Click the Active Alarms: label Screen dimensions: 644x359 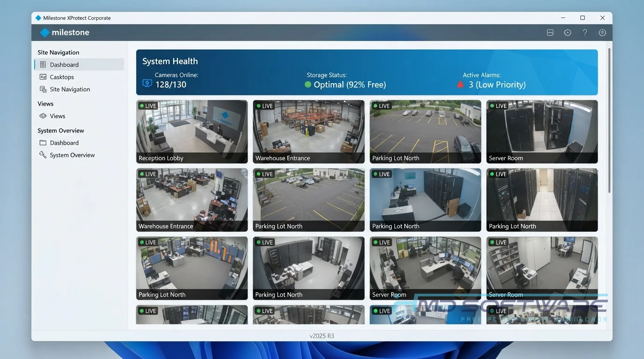click(482, 75)
